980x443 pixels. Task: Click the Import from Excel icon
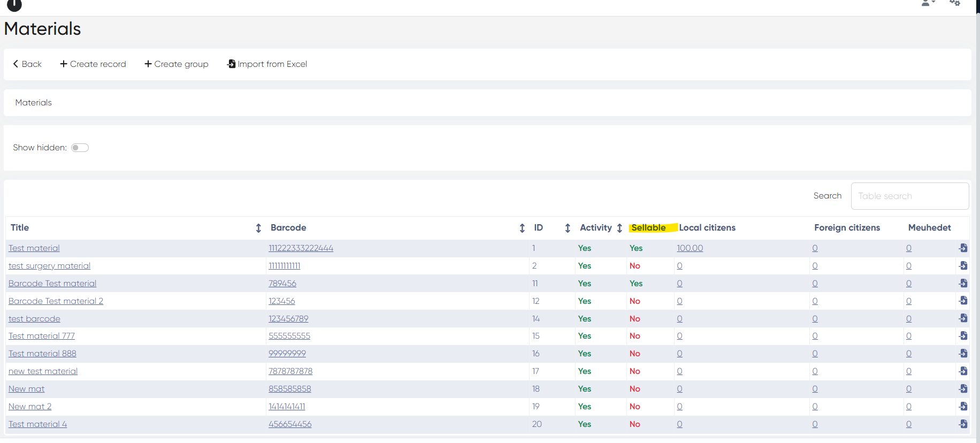coord(231,64)
